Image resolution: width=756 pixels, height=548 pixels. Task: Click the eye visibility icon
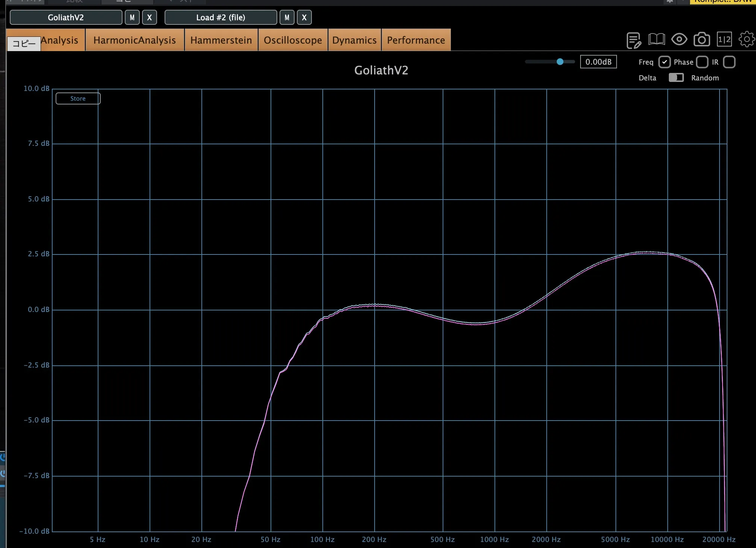pos(679,39)
